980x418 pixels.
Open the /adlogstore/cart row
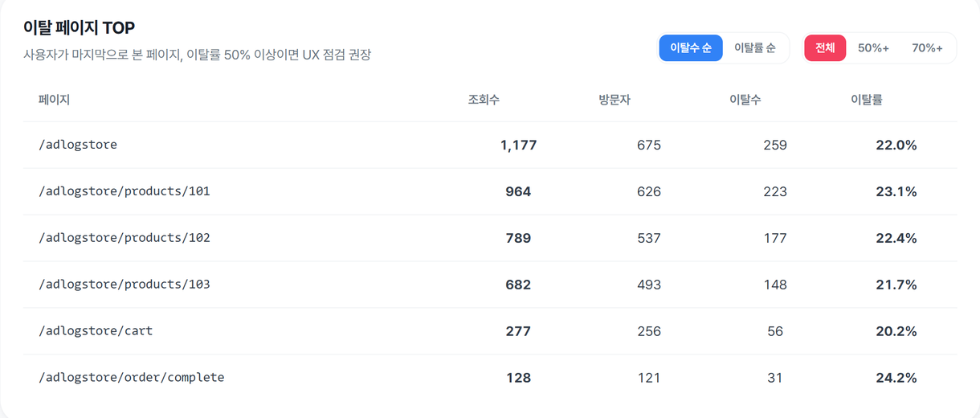click(x=490, y=332)
